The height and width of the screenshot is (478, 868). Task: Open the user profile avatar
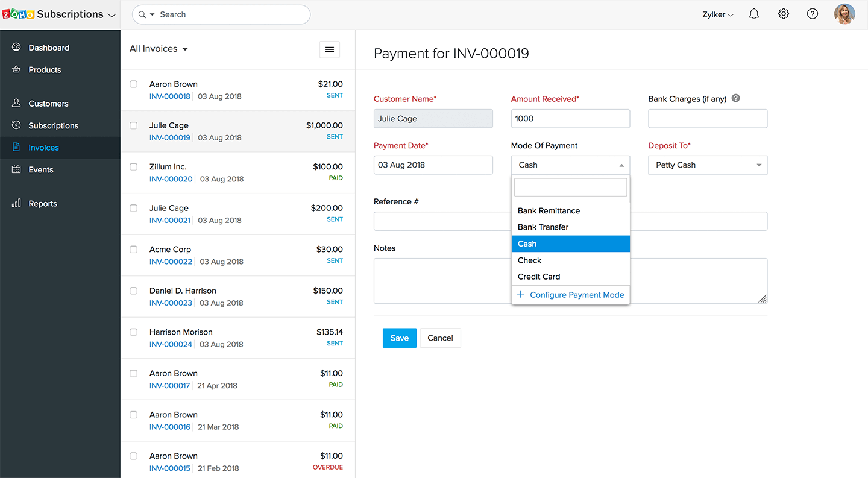pos(844,14)
